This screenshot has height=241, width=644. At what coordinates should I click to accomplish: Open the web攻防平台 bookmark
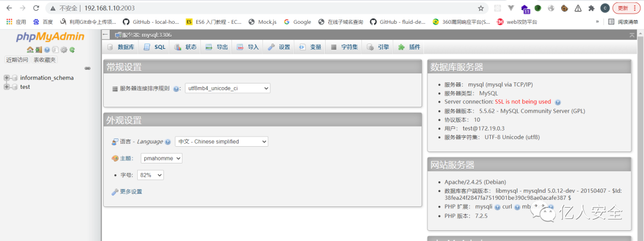coord(516,21)
